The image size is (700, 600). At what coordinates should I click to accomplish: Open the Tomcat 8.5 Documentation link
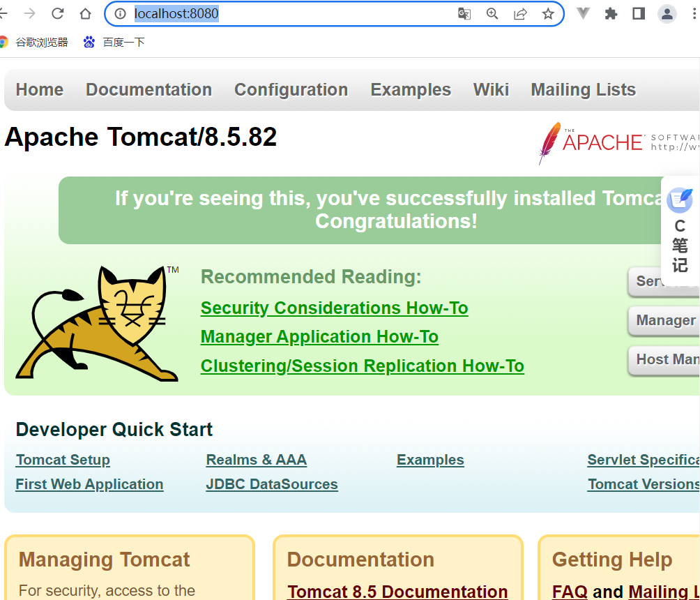397,592
